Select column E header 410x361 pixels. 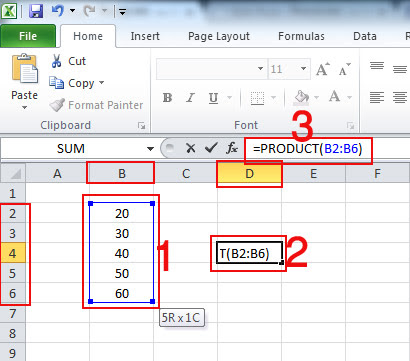tap(313, 173)
